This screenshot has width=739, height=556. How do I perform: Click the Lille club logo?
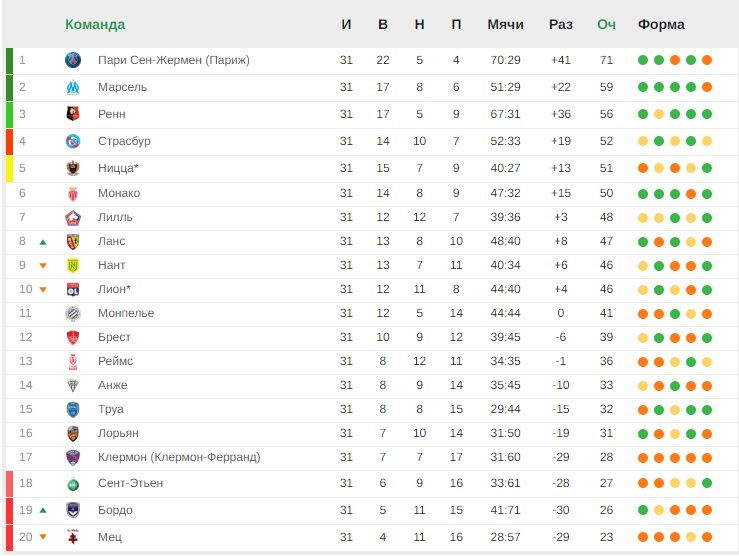pos(73,218)
